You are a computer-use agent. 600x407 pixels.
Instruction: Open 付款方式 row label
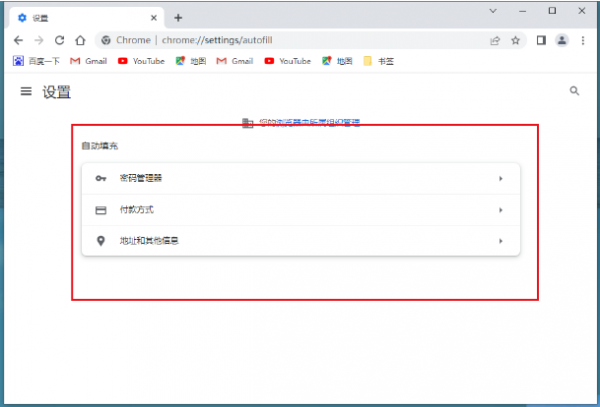(137, 210)
